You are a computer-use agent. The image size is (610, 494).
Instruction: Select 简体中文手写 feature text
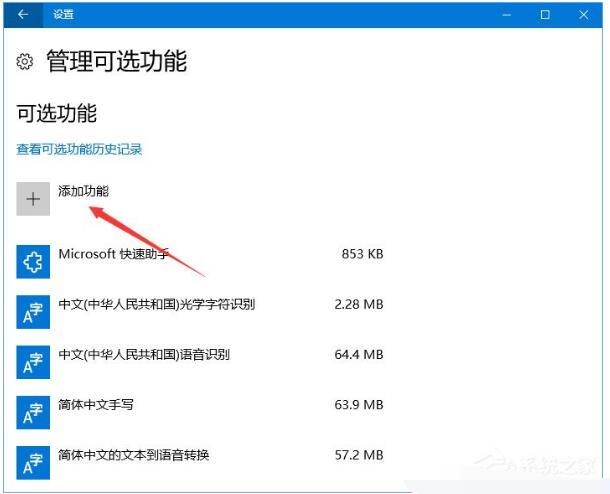96,405
